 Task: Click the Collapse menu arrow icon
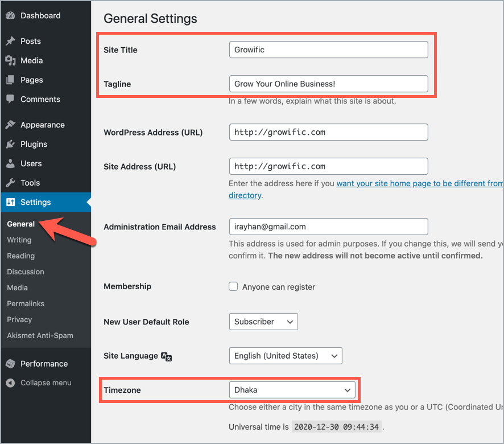(10, 383)
